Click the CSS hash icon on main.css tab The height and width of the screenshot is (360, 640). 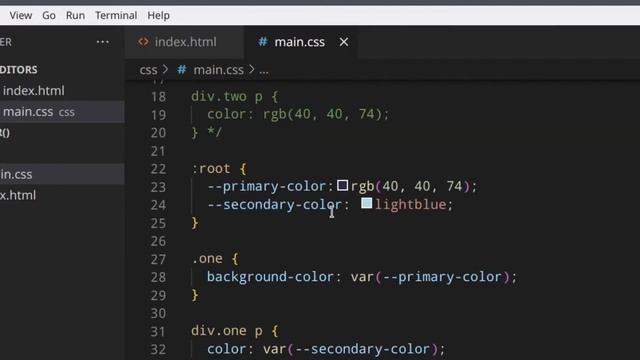click(262, 42)
